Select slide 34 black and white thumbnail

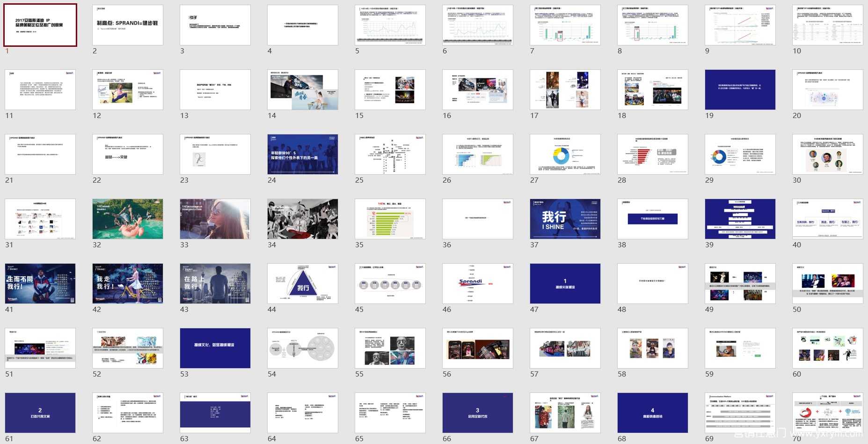point(303,219)
